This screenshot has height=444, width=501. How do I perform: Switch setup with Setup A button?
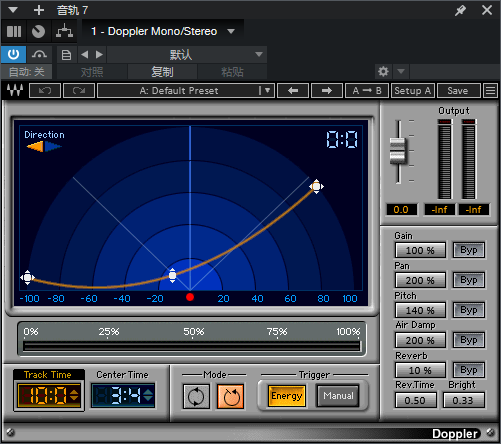coord(413,90)
